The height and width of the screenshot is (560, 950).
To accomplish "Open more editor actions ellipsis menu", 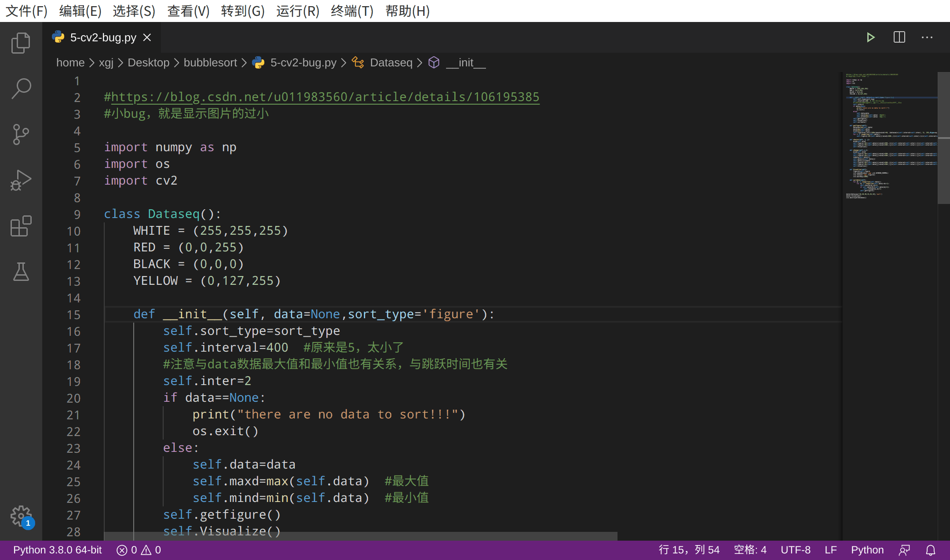I will 927,37.
